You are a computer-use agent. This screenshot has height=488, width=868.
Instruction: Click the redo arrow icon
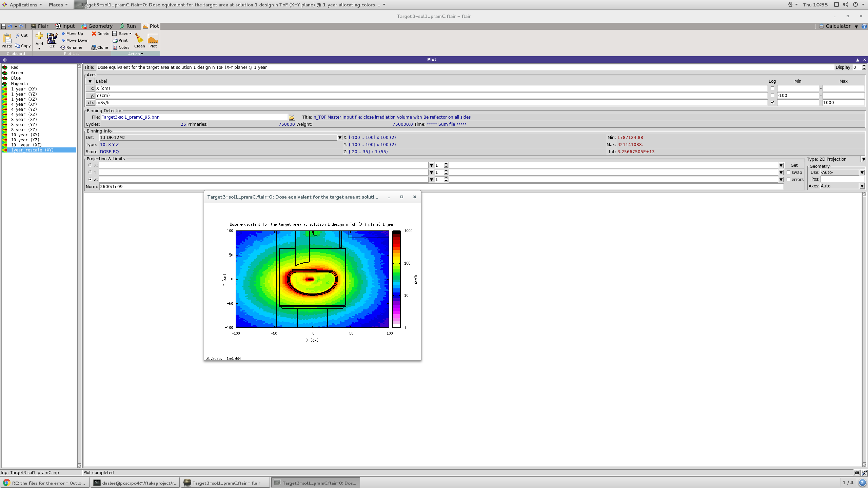(x=22, y=26)
